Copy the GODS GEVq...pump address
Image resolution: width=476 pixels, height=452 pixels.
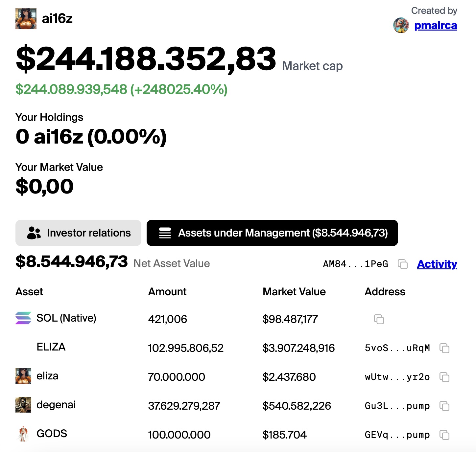pyautogui.click(x=444, y=435)
